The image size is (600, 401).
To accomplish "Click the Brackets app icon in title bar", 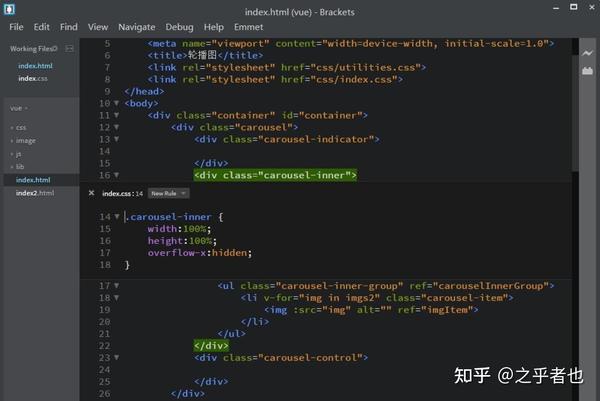I will pos(9,9).
